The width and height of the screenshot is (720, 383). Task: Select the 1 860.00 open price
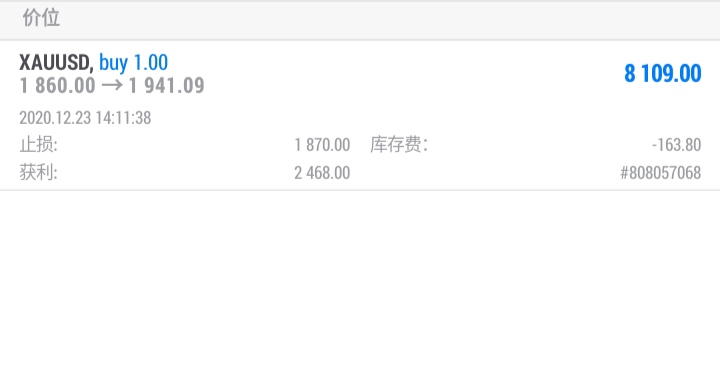57,85
